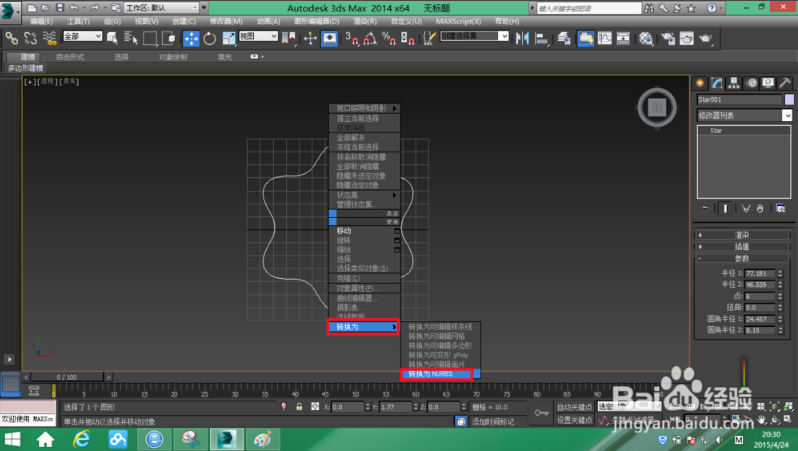Toggle the Graphite Ribbon icon
Image resolution: width=798 pixels, height=451 pixels.
586,38
